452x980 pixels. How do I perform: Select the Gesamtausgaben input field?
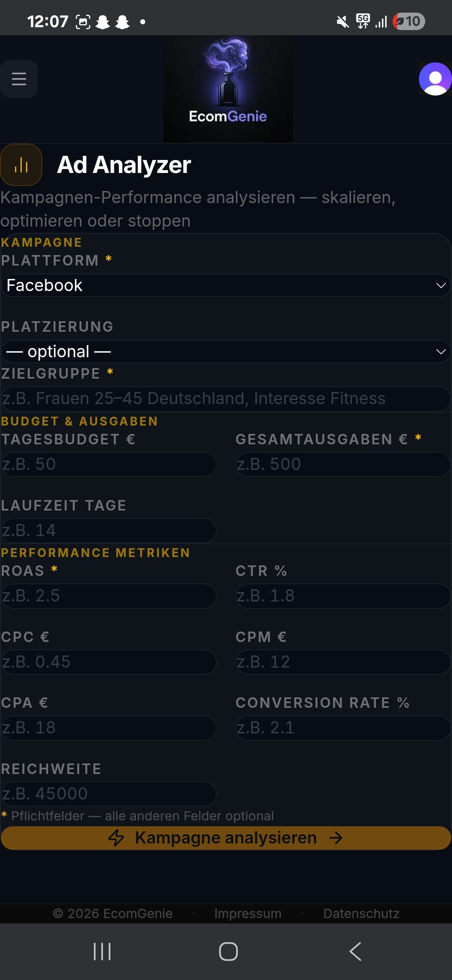[x=343, y=464]
